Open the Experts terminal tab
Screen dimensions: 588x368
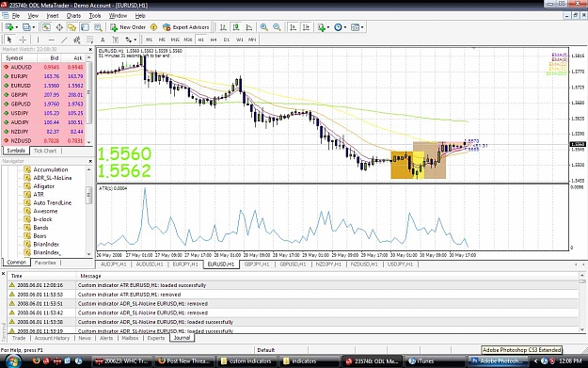click(156, 338)
